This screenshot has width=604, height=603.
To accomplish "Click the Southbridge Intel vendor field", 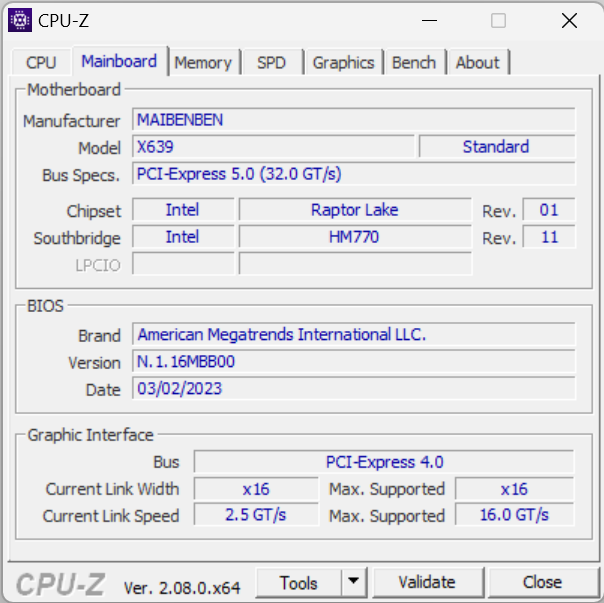I will 183,237.
